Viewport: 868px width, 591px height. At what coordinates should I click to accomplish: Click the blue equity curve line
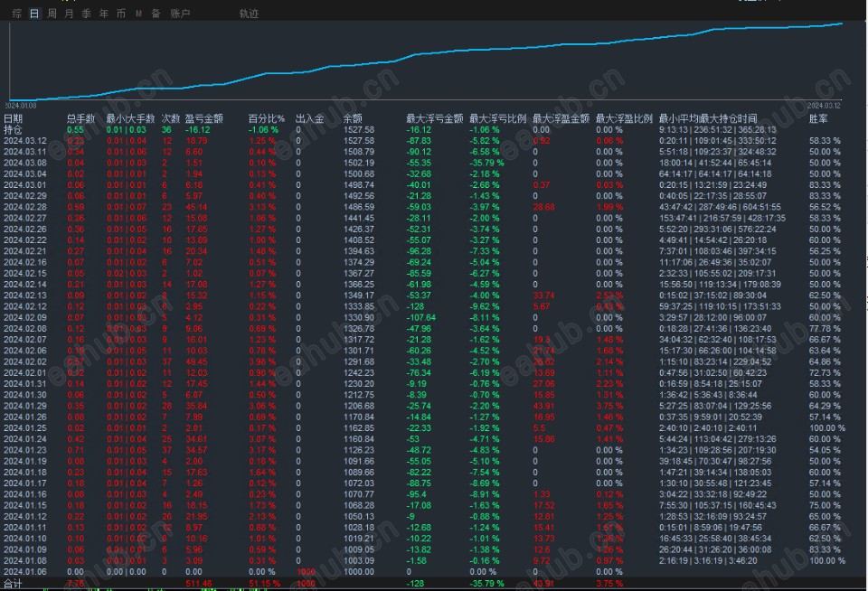[426, 53]
